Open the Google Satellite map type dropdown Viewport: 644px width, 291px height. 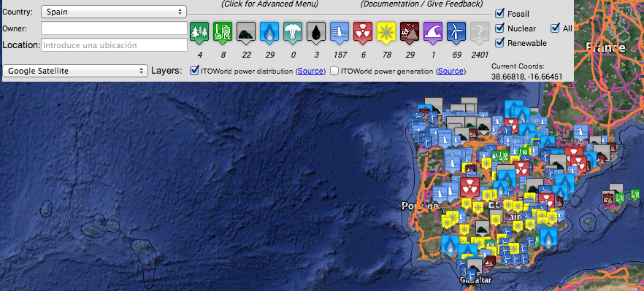(75, 71)
